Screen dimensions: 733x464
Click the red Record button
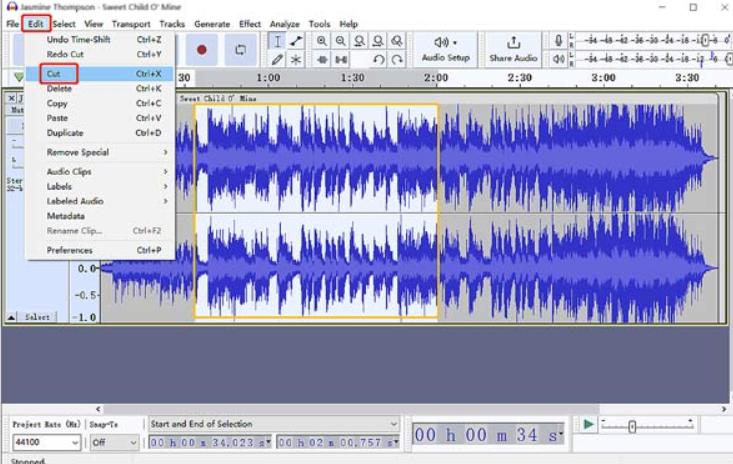pyautogui.click(x=202, y=49)
